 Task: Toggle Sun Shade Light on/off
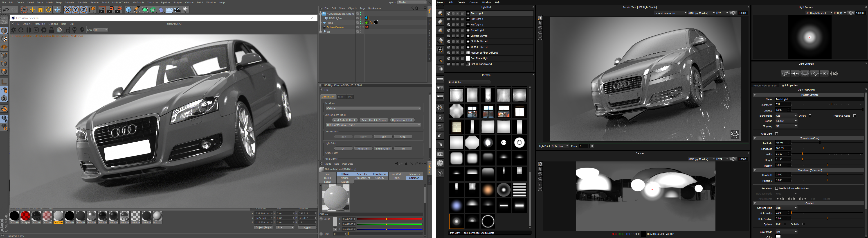(448, 58)
